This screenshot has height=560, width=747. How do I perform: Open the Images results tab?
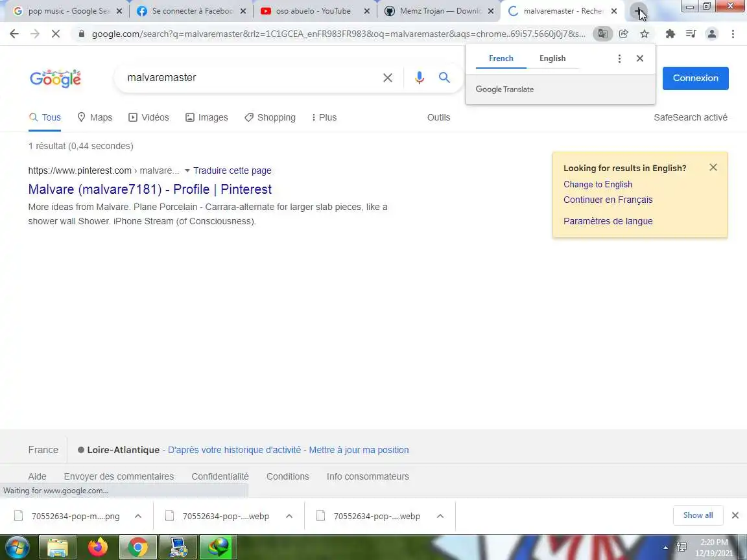click(207, 117)
